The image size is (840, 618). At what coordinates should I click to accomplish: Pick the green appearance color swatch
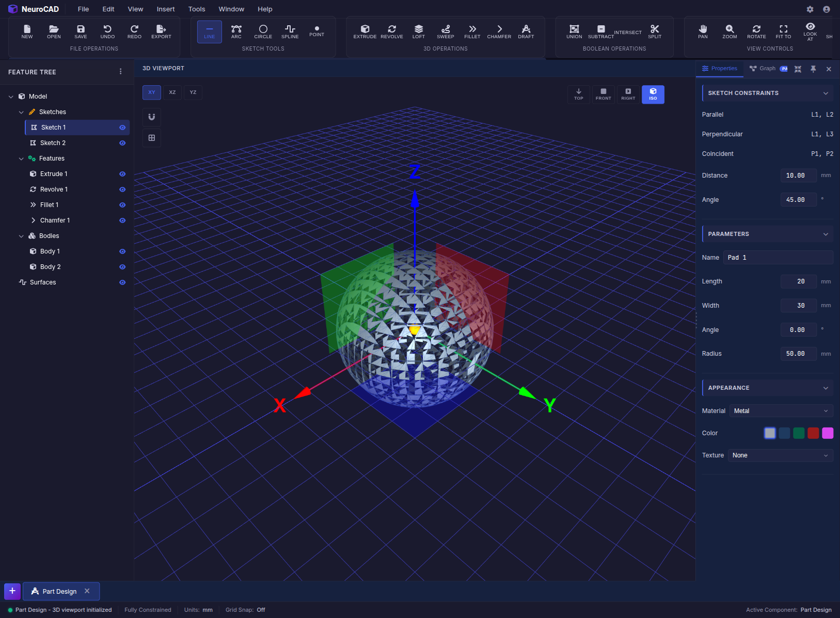tap(798, 433)
